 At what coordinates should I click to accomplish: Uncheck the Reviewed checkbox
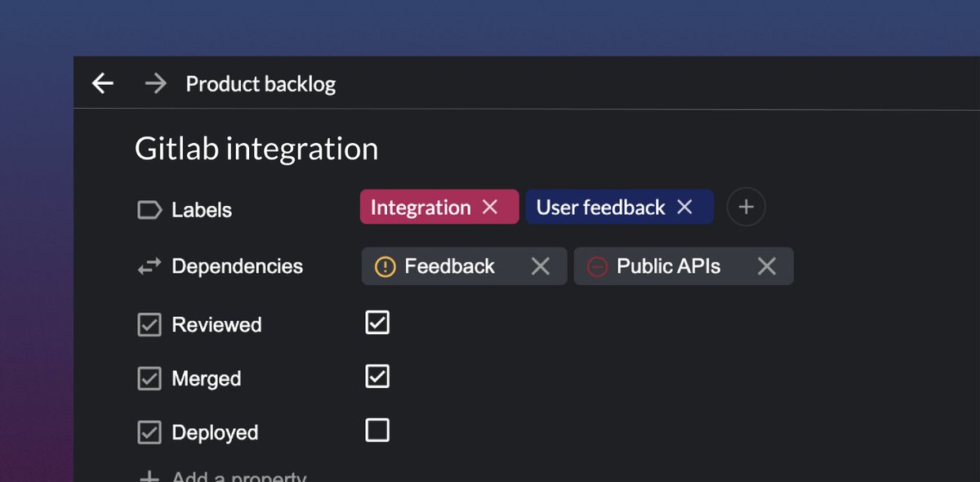[377, 322]
